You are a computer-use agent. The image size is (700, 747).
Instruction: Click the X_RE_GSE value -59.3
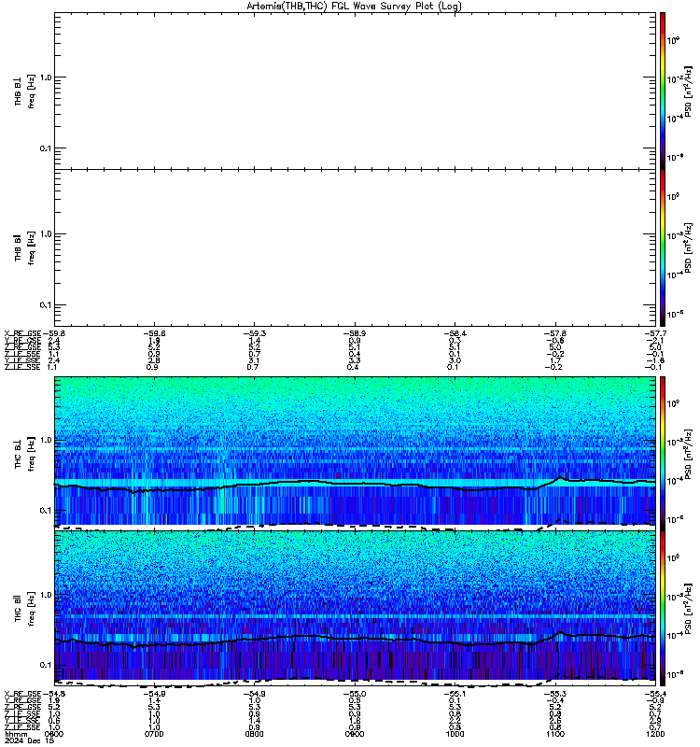point(254,333)
